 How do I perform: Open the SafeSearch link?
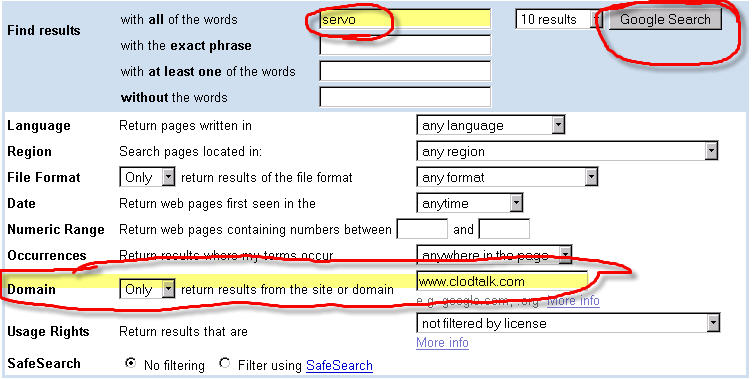coord(339,366)
